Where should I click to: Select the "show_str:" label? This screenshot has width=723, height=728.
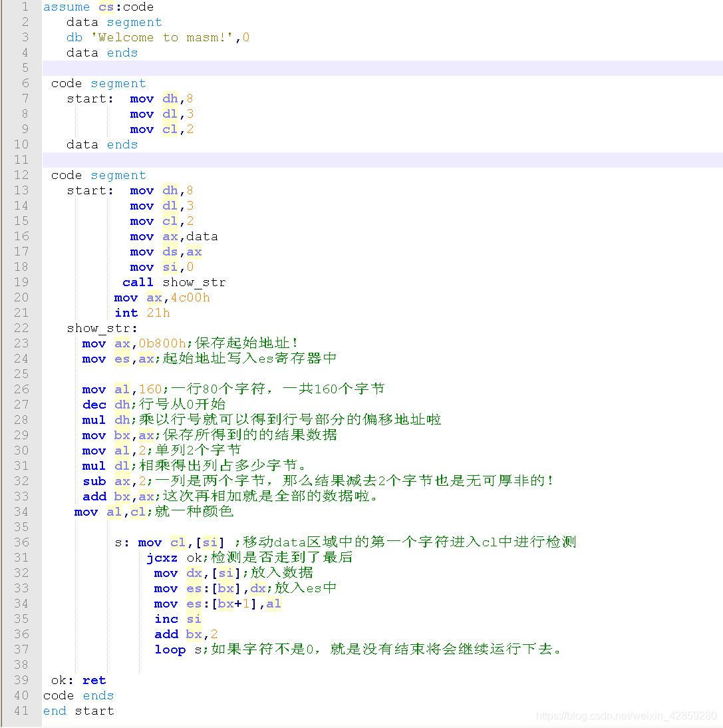[x=100, y=328]
